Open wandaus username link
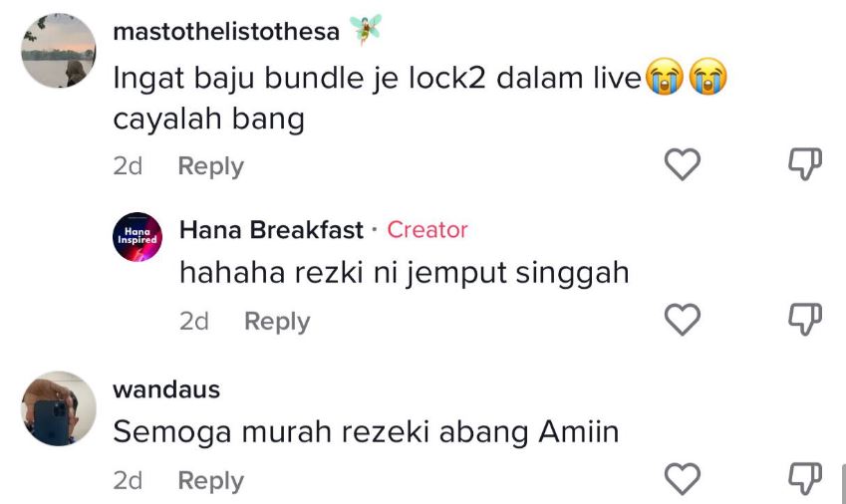 166,389
